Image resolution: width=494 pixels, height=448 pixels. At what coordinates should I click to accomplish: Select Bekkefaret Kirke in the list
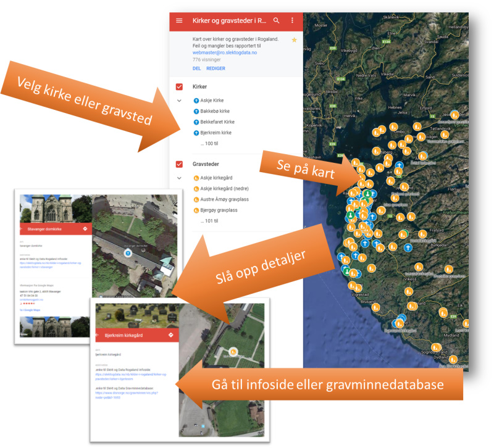217,122
